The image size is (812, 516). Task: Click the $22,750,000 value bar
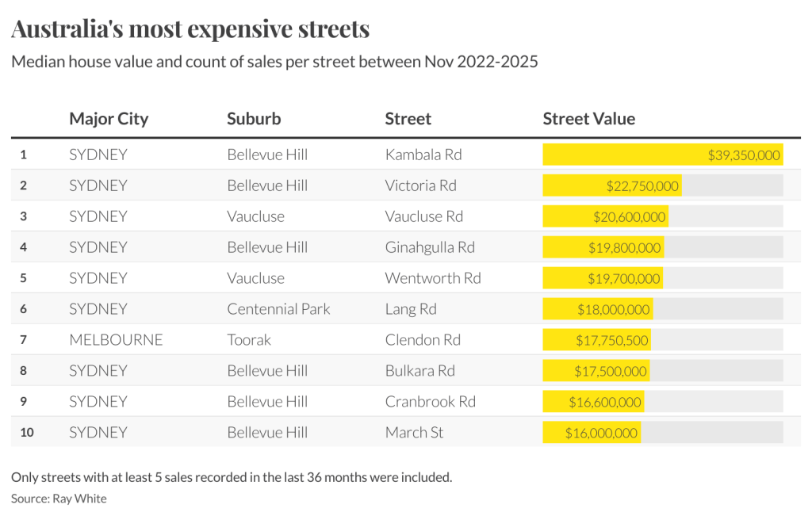tap(611, 185)
